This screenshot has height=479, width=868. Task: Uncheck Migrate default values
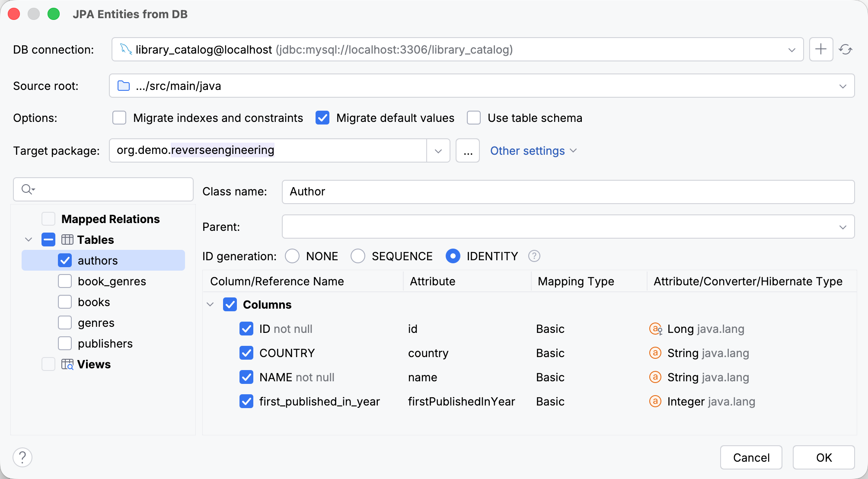pos(322,118)
